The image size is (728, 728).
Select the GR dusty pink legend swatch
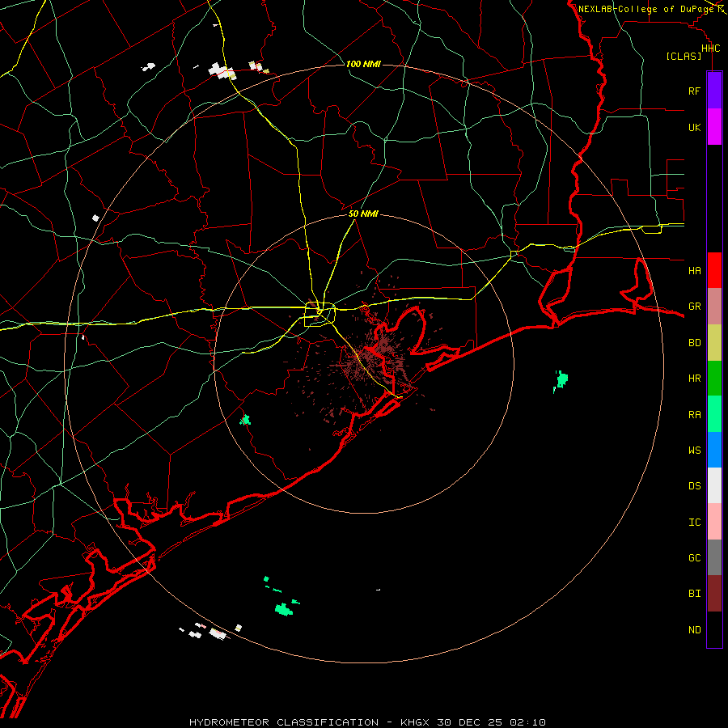714,307
